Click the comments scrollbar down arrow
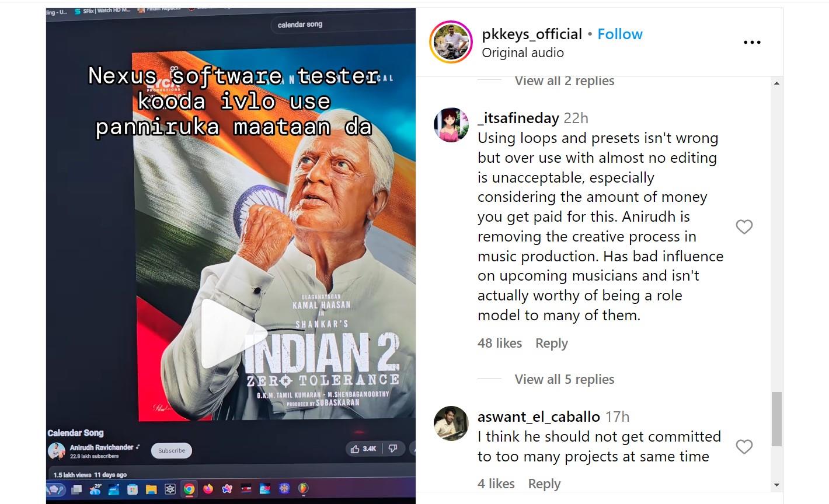 point(776,484)
